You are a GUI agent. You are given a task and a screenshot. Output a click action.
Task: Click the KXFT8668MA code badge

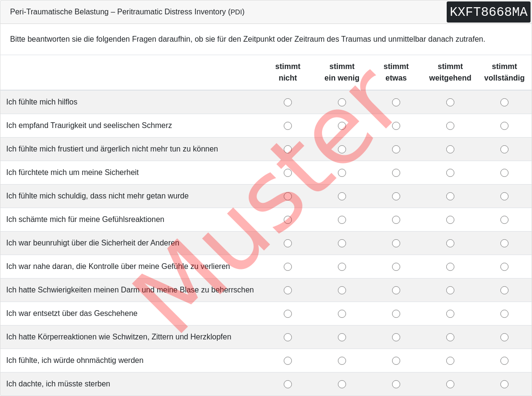(488, 12)
